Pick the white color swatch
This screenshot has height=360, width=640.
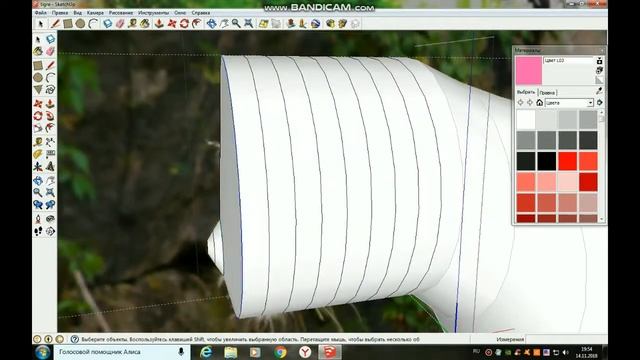pos(526,120)
